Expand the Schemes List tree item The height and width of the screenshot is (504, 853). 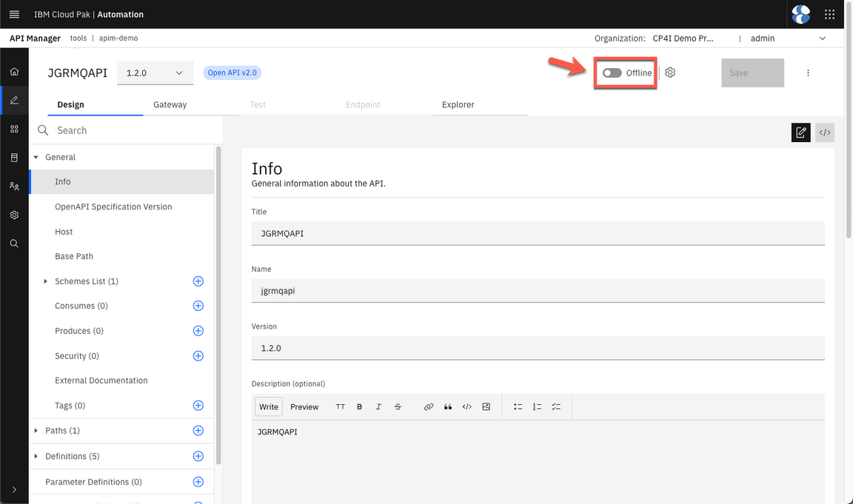(46, 281)
